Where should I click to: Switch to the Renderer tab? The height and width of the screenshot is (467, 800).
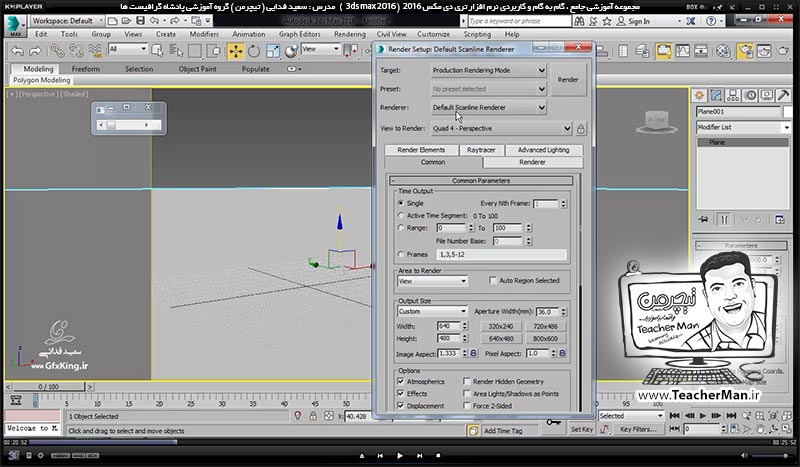(533, 162)
